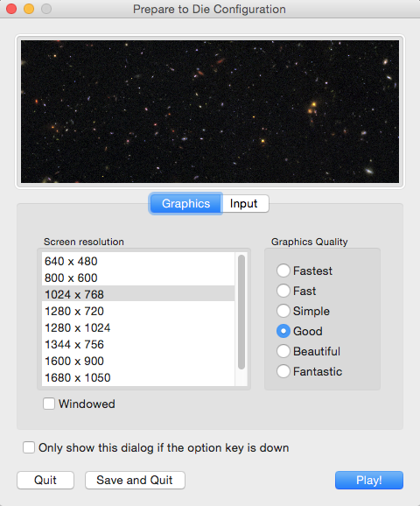Select 1344 x 756 resolution
The height and width of the screenshot is (506, 420).
[138, 344]
